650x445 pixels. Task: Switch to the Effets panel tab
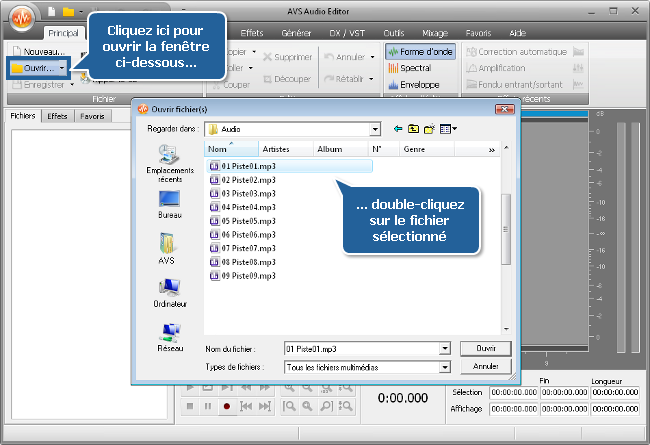[x=57, y=116]
